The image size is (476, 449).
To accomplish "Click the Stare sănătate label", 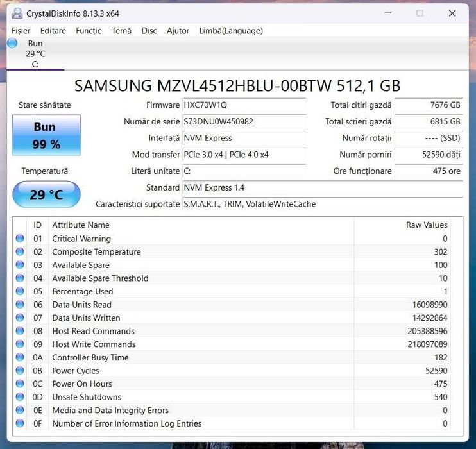I will pyautogui.click(x=45, y=105).
